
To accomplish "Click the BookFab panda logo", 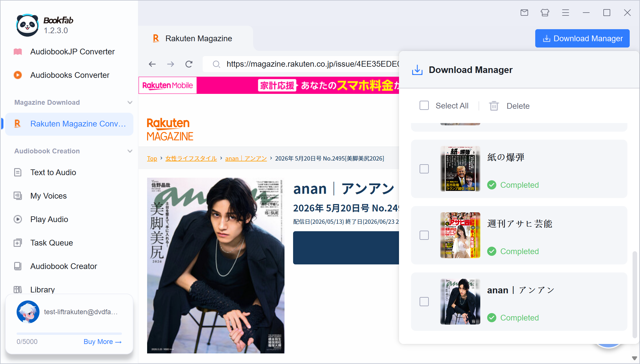I will 27,25.
